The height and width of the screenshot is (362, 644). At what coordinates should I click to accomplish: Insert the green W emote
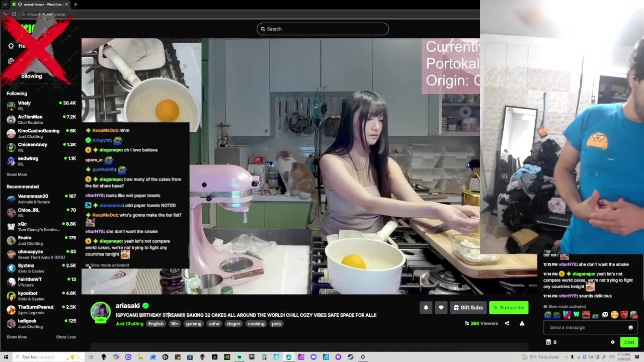click(x=577, y=315)
